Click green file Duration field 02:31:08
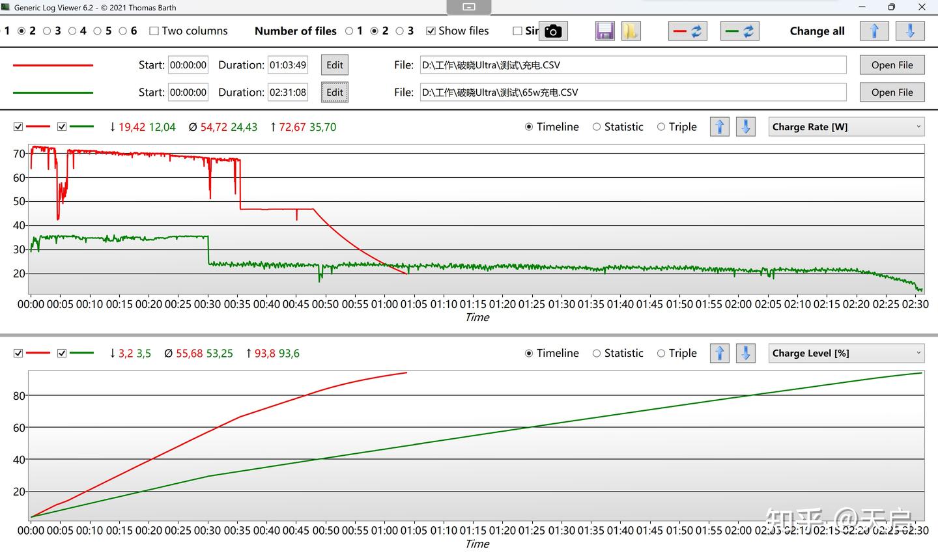 click(288, 92)
